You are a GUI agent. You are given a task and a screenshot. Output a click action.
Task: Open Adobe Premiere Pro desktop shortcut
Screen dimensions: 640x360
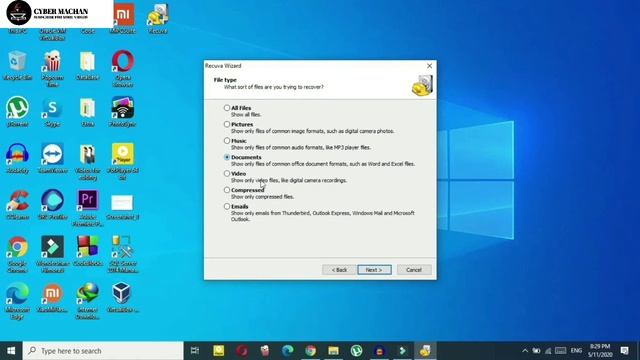[x=88, y=208]
